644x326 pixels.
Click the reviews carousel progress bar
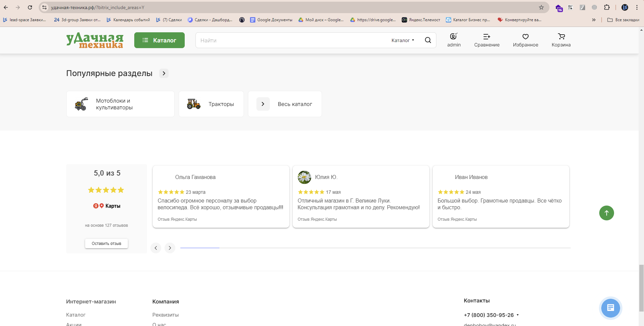(x=375, y=248)
